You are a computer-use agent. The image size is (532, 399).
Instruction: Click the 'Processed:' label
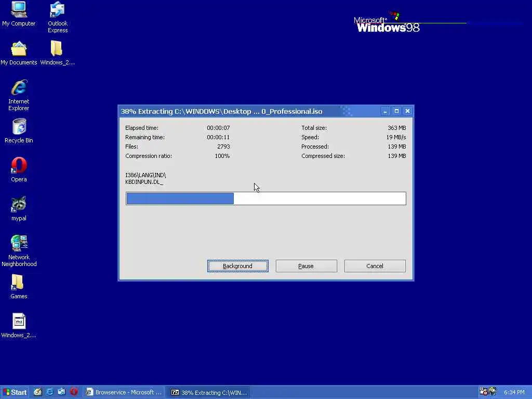315,147
